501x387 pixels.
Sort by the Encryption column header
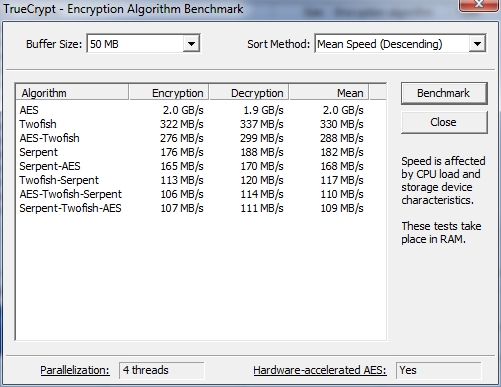[x=169, y=93]
